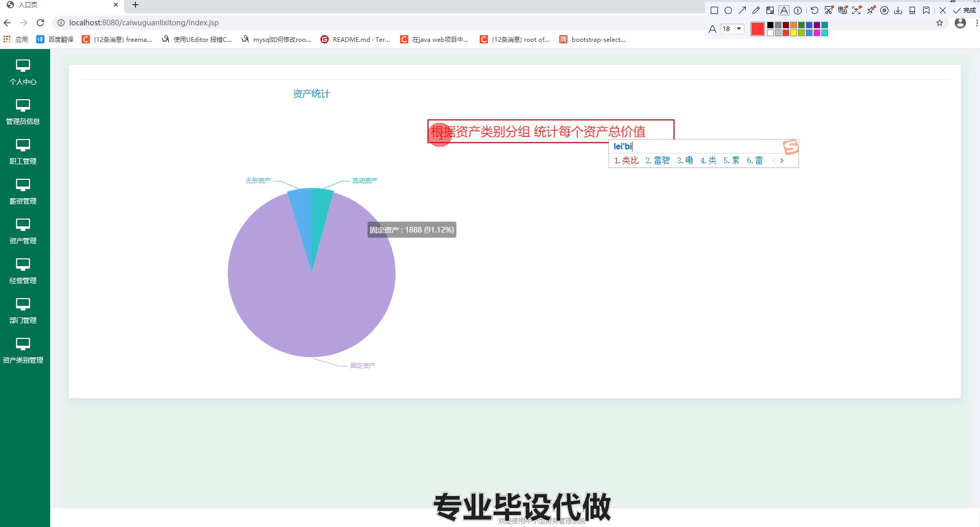Open 个人中心 in the sidebar
980x527 pixels.
pyautogui.click(x=23, y=73)
